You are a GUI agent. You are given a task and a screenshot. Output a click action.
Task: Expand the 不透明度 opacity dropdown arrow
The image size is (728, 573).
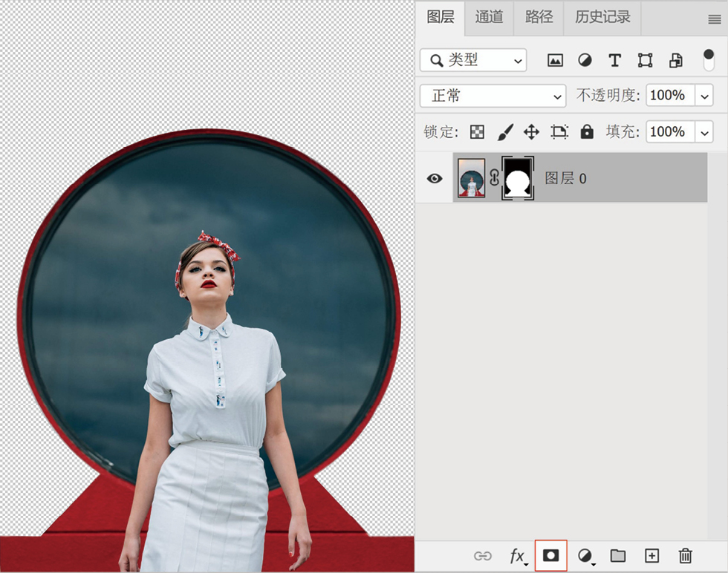(x=704, y=96)
